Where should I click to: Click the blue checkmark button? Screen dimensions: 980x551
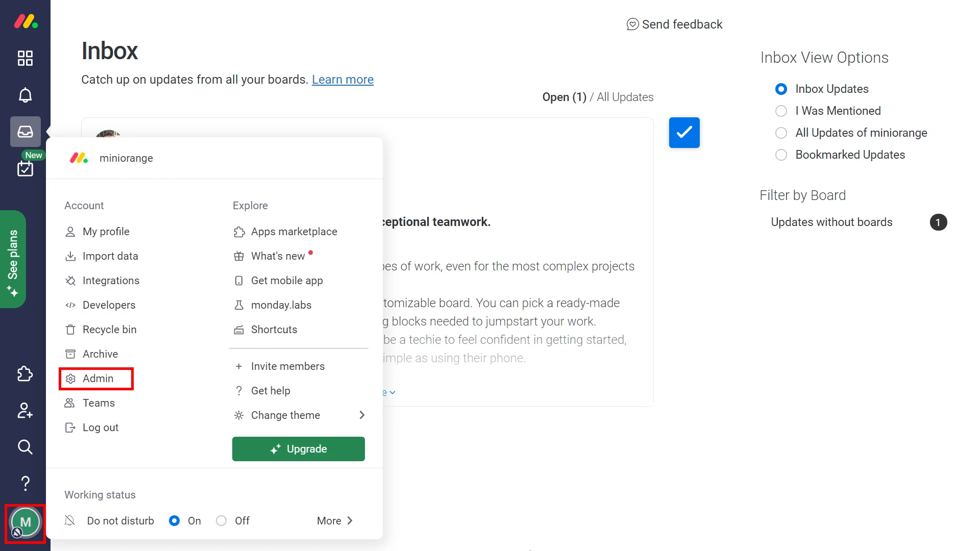684,132
